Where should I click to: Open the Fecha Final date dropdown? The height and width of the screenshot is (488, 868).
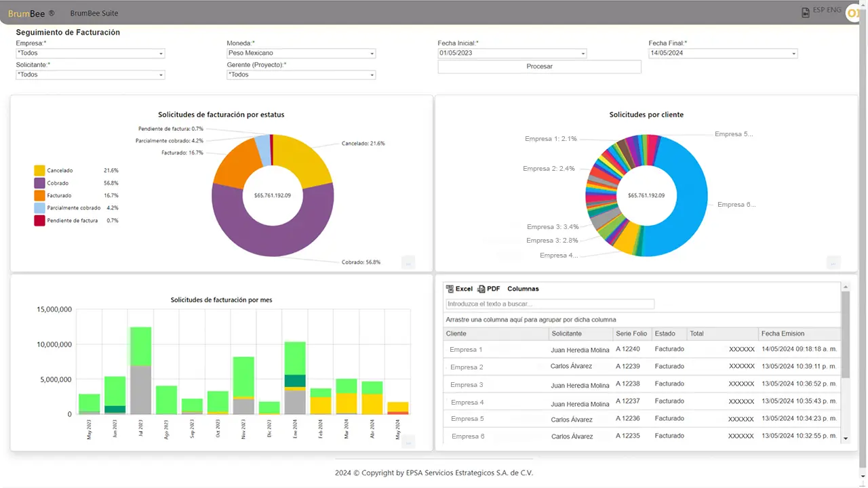(723, 54)
